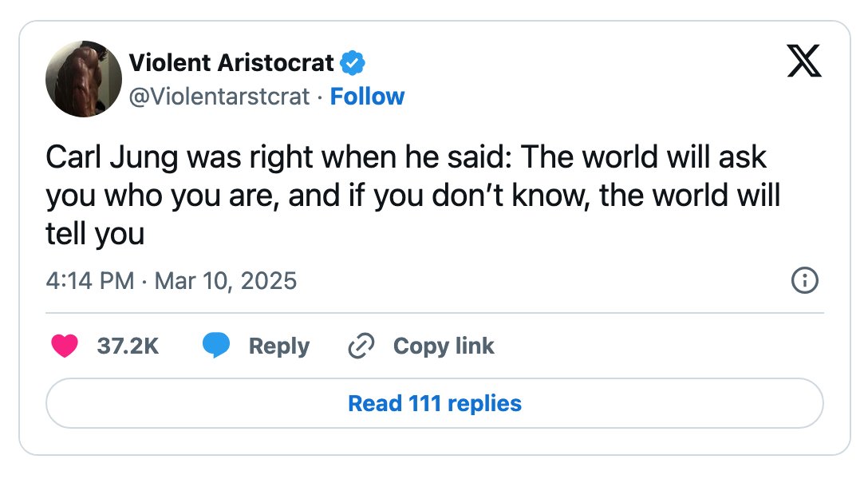Click the phrase 'The world will ask'
This screenshot has height=479, width=868.
click(x=644, y=156)
